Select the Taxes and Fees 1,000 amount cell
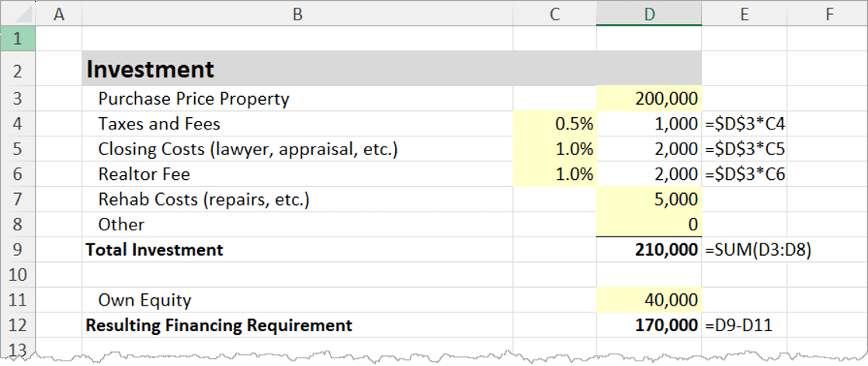Viewport: 868px width, 366px height. (648, 123)
